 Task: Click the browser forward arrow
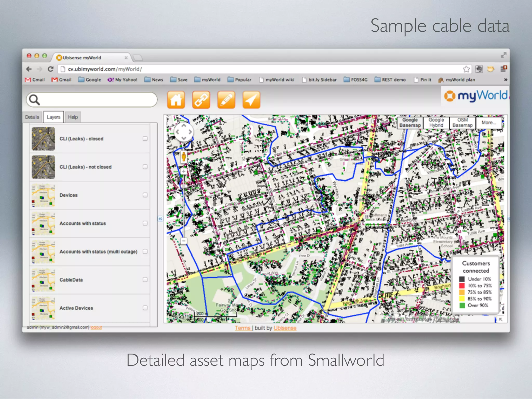(39, 69)
